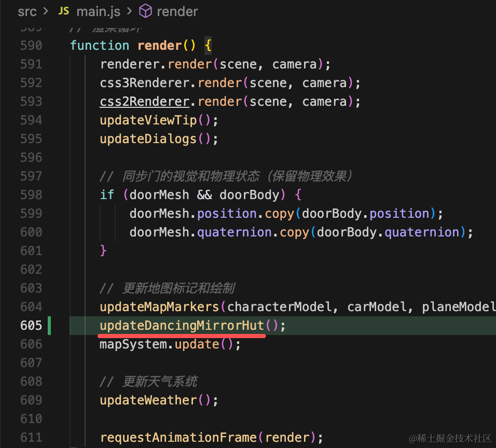Click line number 598 in the gutter
496x448 pixels.
31,195
